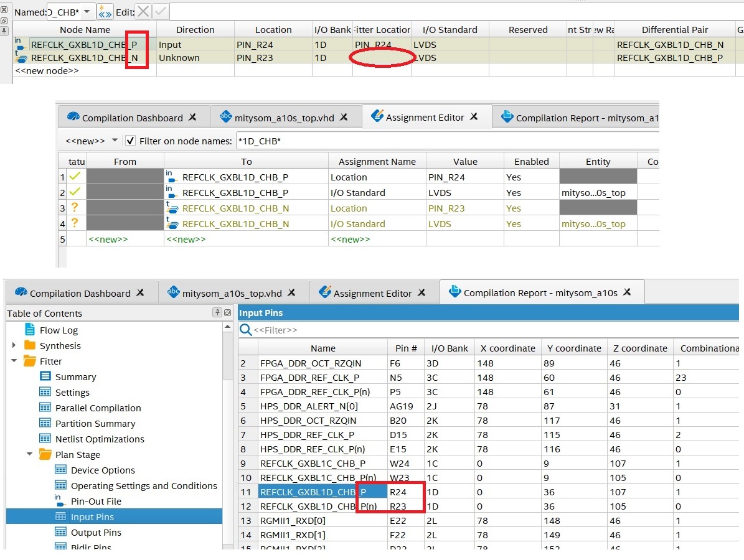This screenshot has width=744, height=560.
Task: Collapse the Plan Stage folder
Action: click(29, 454)
